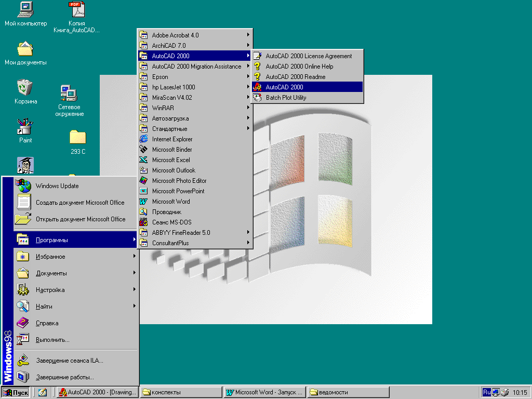Click quick launch icon beside Пуск
The image size is (532, 399).
tap(43, 392)
